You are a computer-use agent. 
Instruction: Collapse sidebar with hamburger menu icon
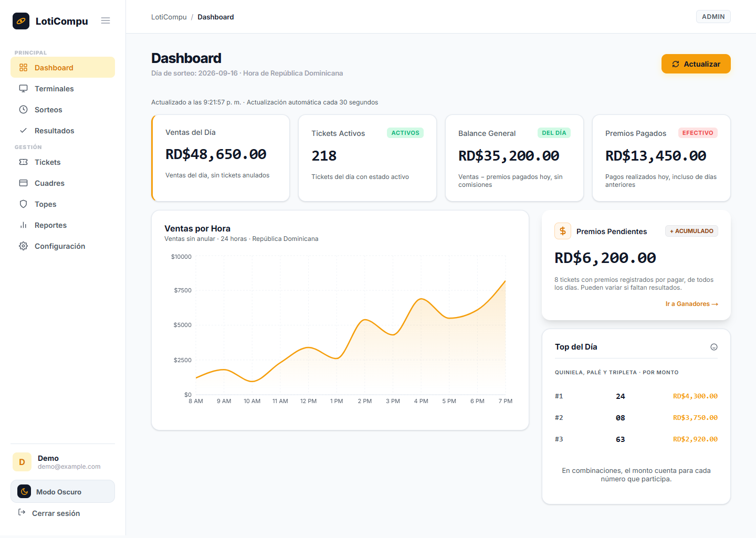pyautogui.click(x=106, y=21)
